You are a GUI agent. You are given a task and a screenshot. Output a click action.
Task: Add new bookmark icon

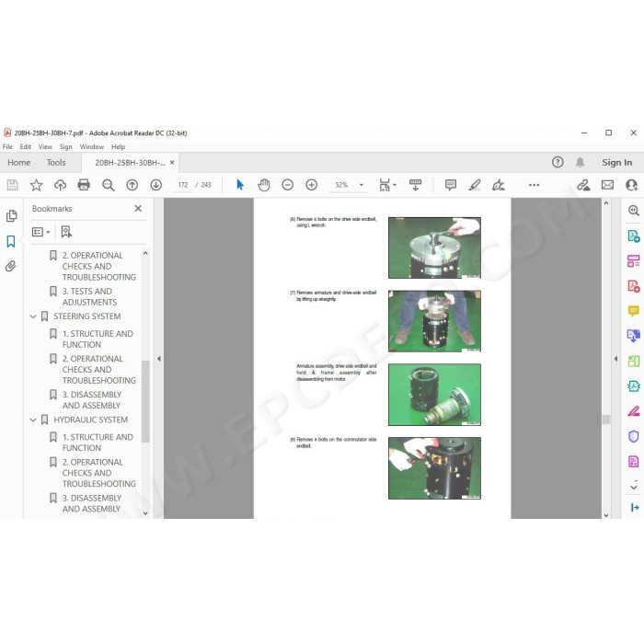pos(66,232)
